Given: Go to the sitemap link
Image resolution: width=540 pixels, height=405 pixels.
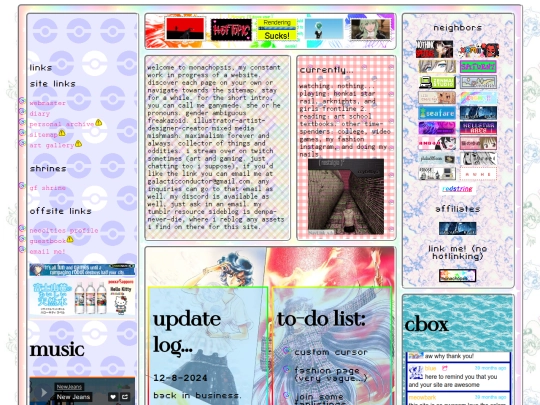Looking at the screenshot, I should point(43,135).
